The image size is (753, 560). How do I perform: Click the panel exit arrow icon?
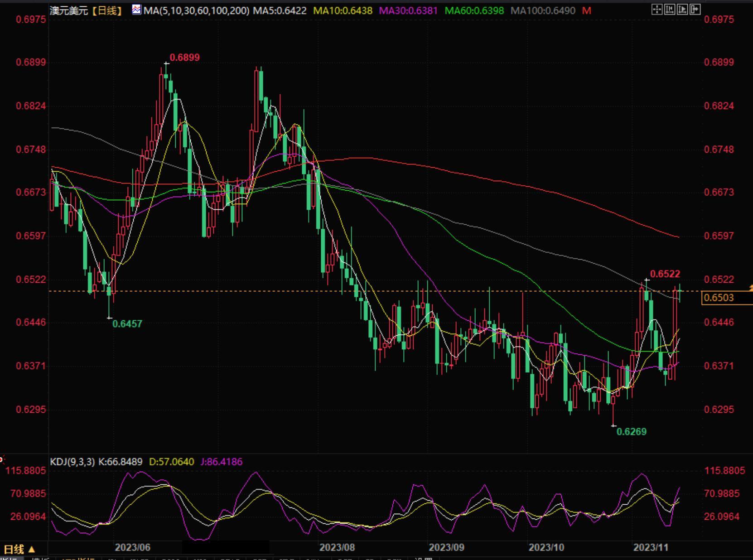click(695, 10)
